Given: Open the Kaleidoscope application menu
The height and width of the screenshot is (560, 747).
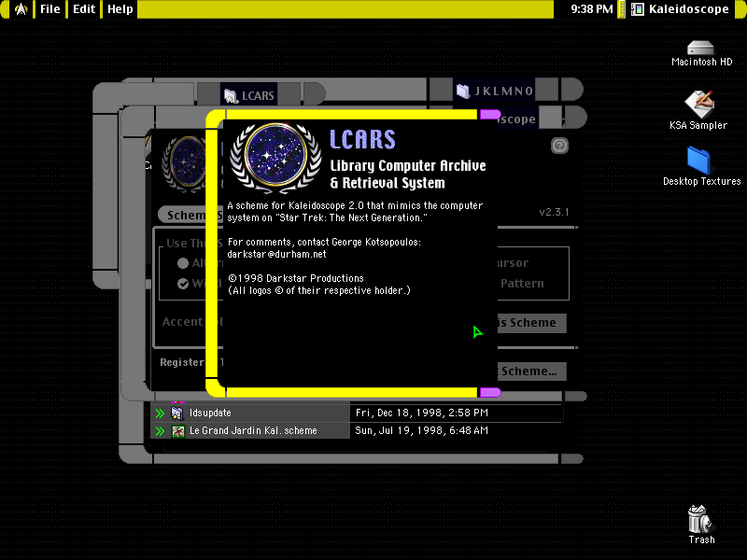Looking at the screenshot, I should coord(681,9).
